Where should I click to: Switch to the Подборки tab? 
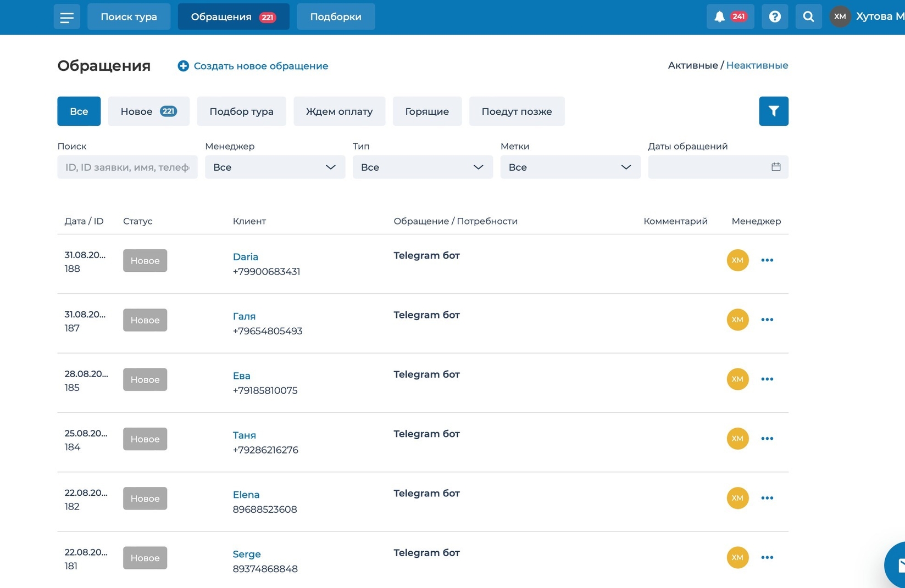(x=335, y=17)
